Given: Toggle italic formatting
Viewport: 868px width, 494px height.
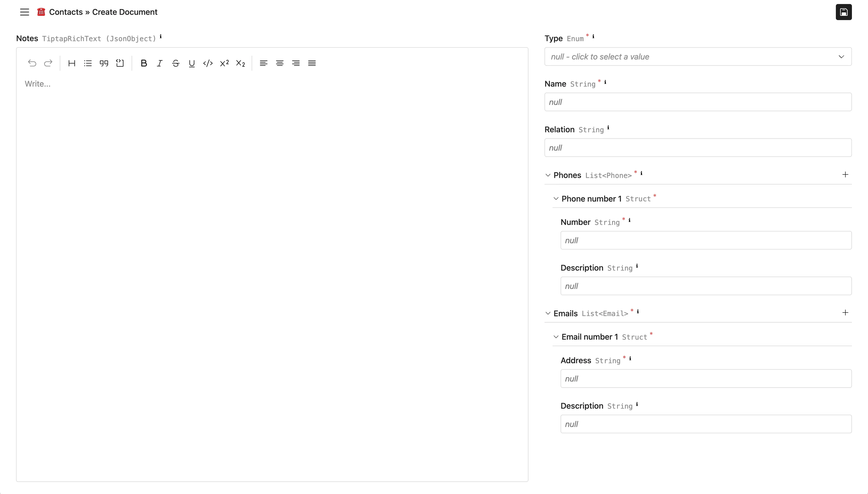Looking at the screenshot, I should [159, 63].
